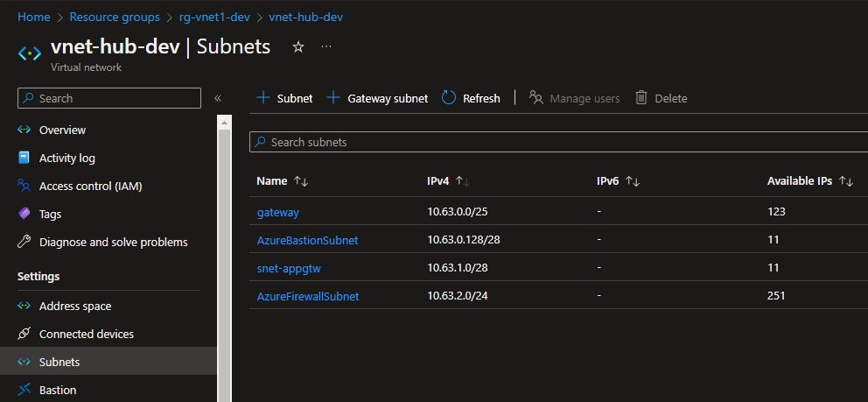868x402 pixels.
Task: Navigate to Home in the breadcrumb
Action: 34,18
